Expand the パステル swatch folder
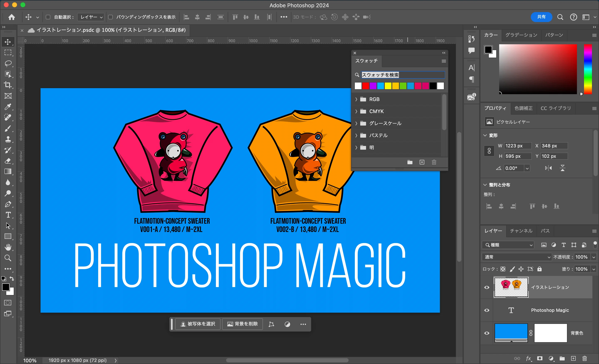Image resolution: width=599 pixels, height=364 pixels. [x=356, y=135]
